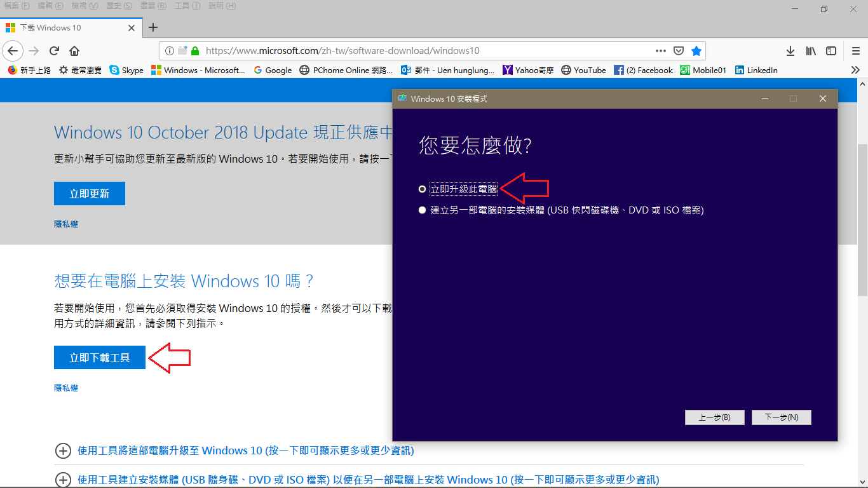The height and width of the screenshot is (488, 868).
Task: Close the Windows 10 安裝程式 dialog
Action: point(823,98)
